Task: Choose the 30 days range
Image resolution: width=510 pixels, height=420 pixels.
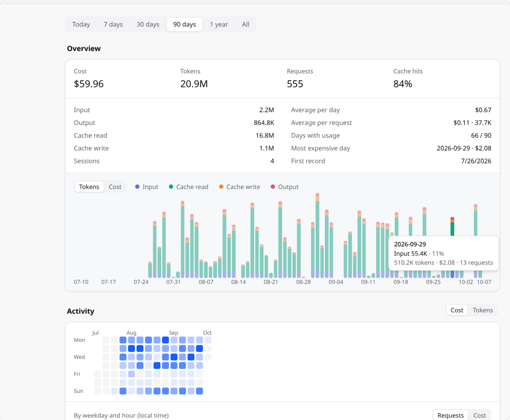Action: (148, 25)
